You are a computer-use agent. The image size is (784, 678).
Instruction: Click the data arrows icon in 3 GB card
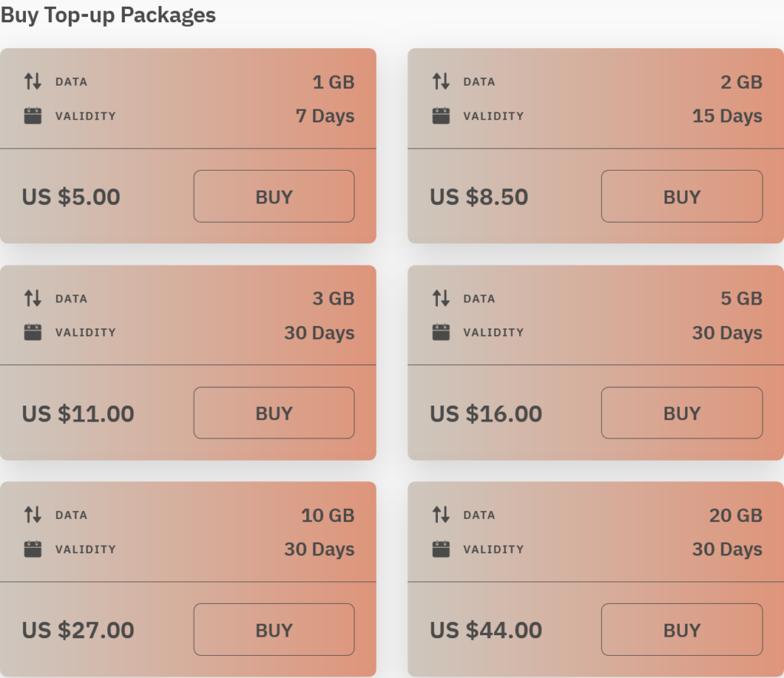pyautogui.click(x=33, y=298)
